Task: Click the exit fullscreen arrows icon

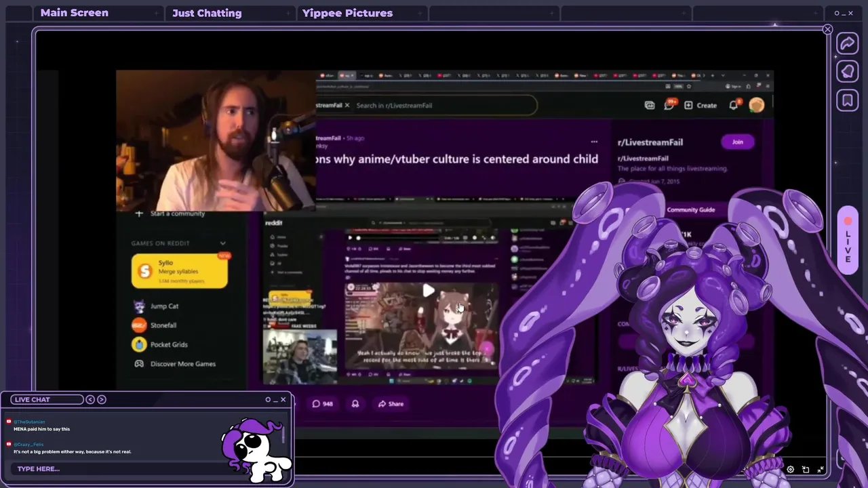Action: click(821, 469)
